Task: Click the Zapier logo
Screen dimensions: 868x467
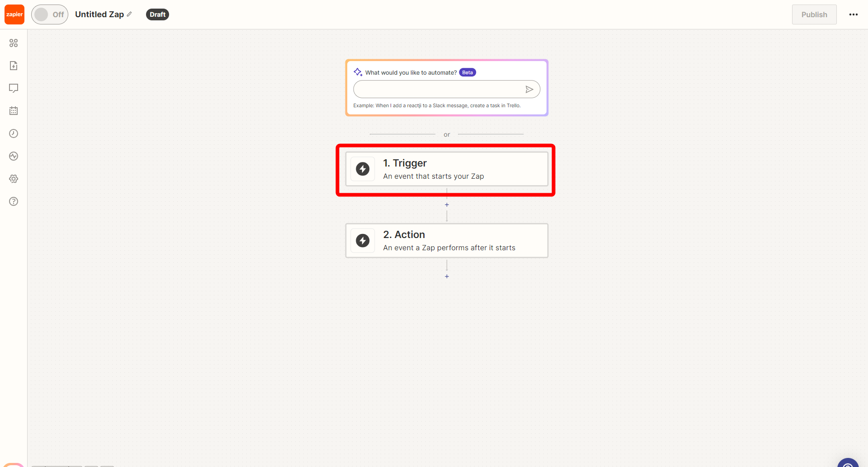Action: coord(14,14)
